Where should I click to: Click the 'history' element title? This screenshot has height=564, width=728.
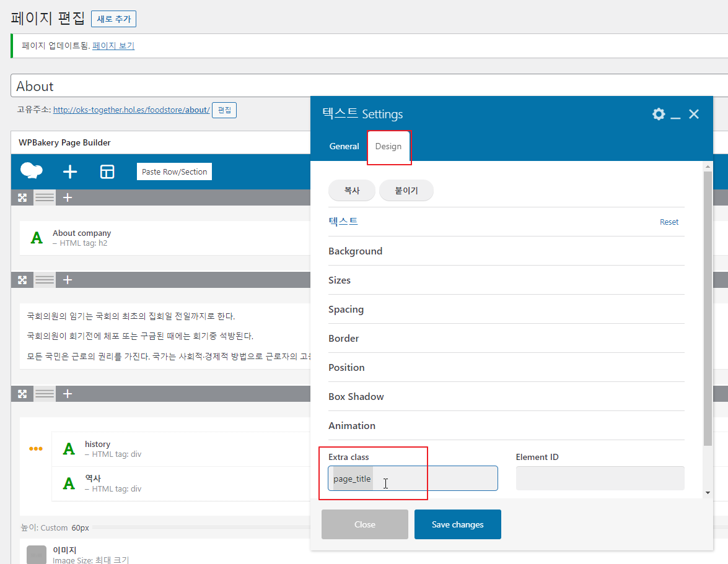[97, 444]
